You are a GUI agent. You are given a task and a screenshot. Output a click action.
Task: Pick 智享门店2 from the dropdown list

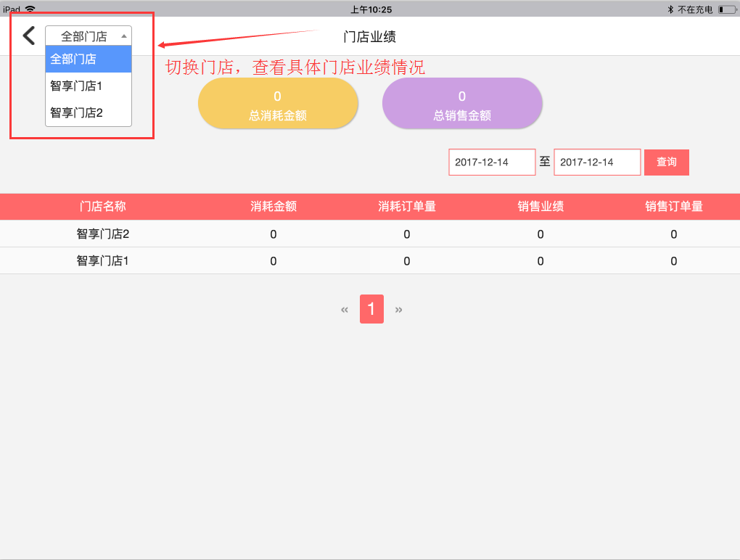tap(89, 112)
